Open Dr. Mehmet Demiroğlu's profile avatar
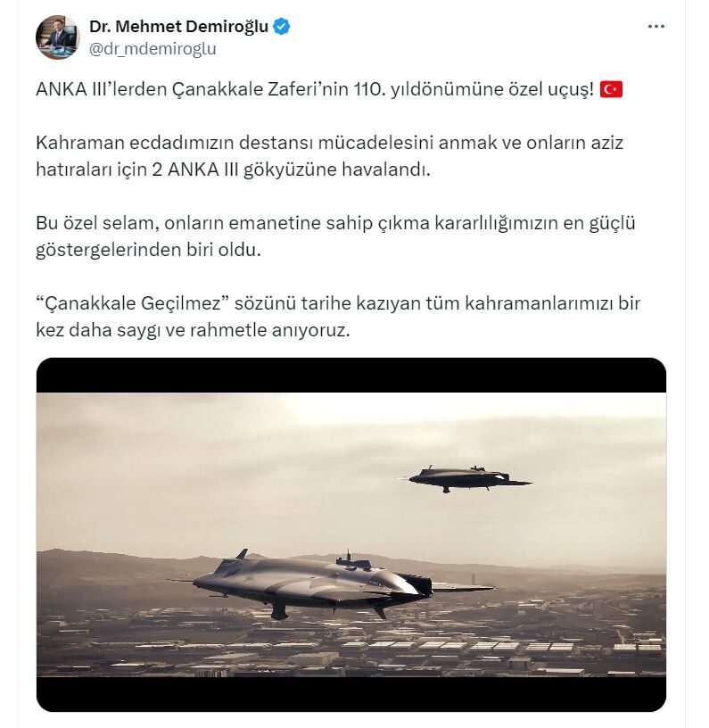This screenshot has height=728, width=709. click(58, 37)
